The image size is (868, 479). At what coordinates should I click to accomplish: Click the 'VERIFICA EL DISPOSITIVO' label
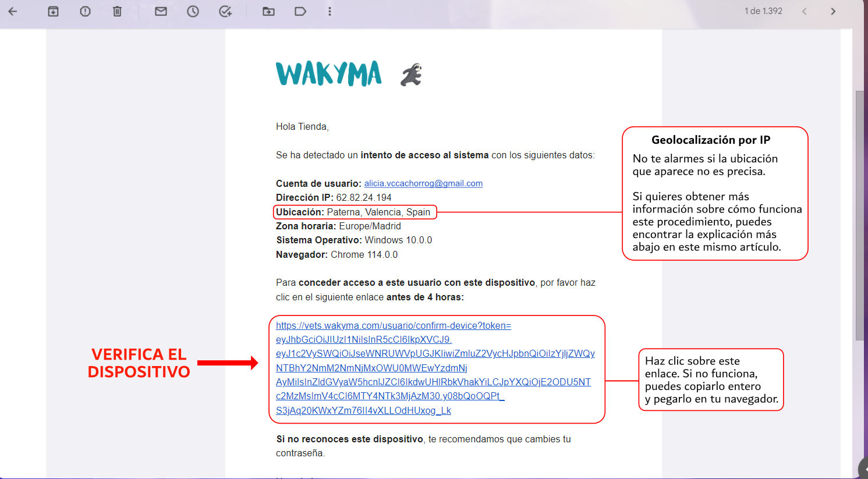pos(139,363)
